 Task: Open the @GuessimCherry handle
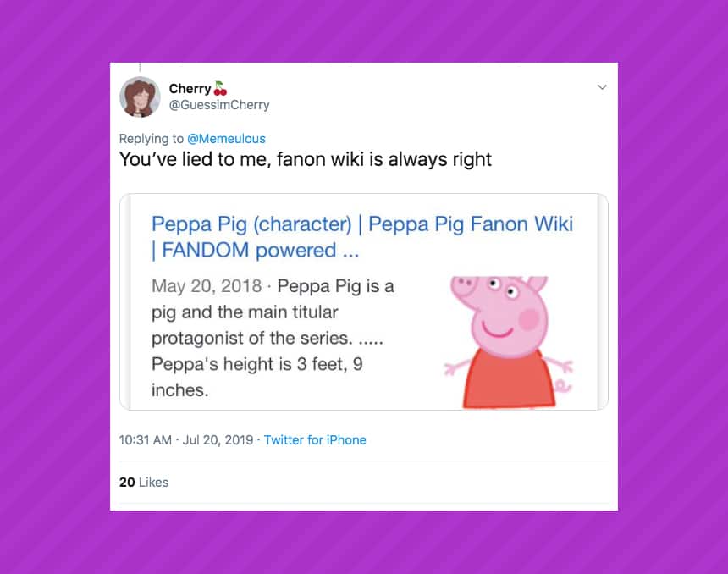(219, 105)
